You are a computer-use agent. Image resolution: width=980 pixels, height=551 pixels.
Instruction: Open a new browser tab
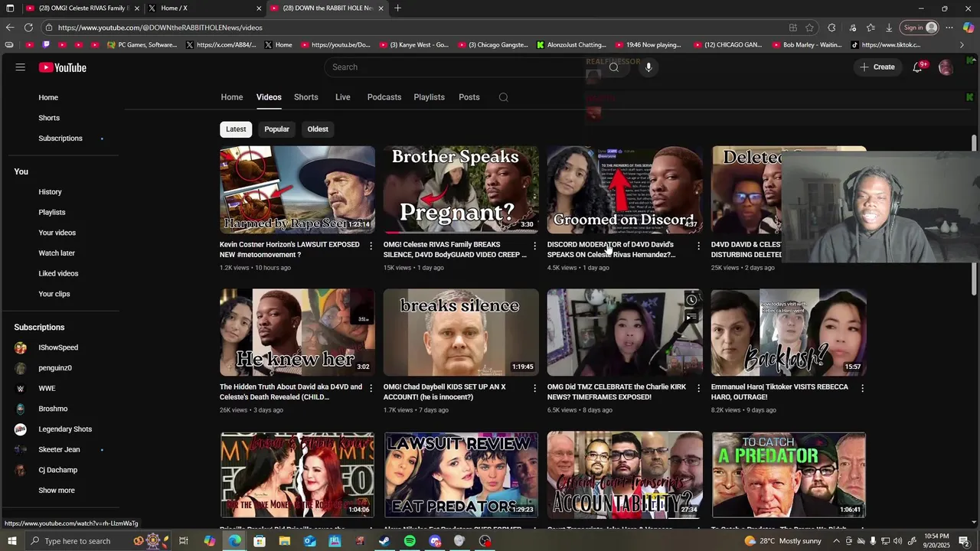tap(397, 8)
